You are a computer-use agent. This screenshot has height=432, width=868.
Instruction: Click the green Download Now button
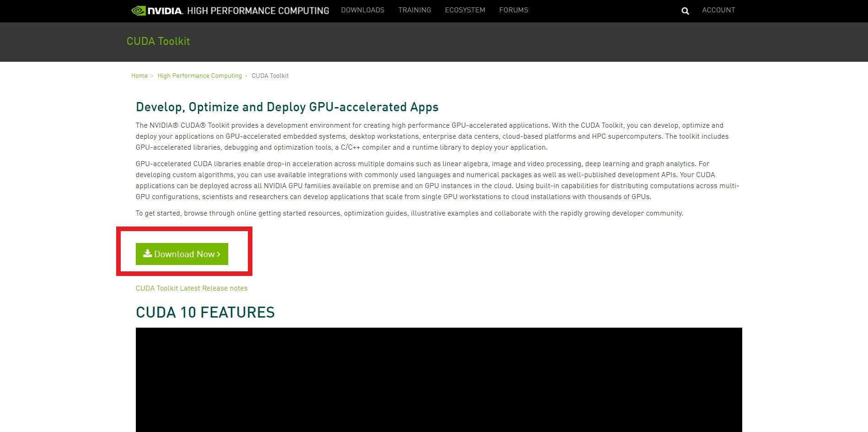tap(182, 254)
